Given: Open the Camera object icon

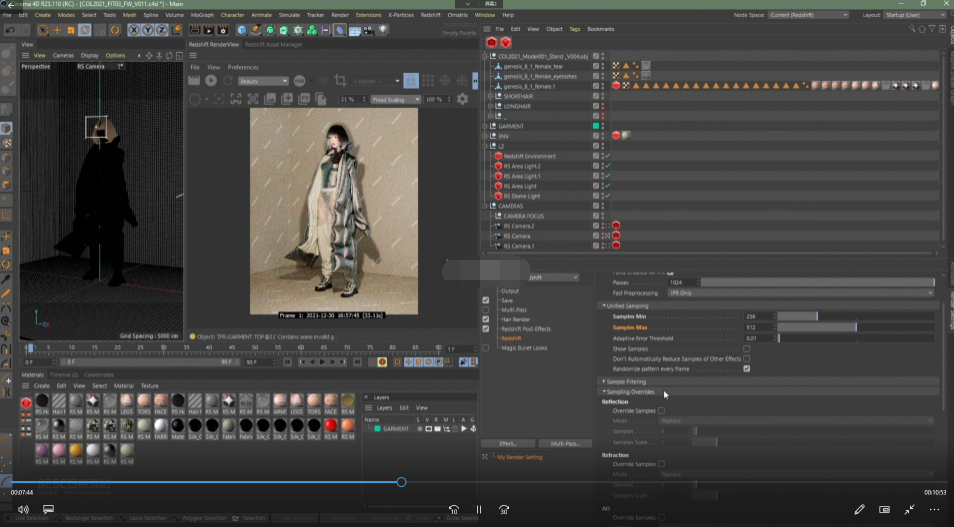Looking at the screenshot, I should click(369, 30).
